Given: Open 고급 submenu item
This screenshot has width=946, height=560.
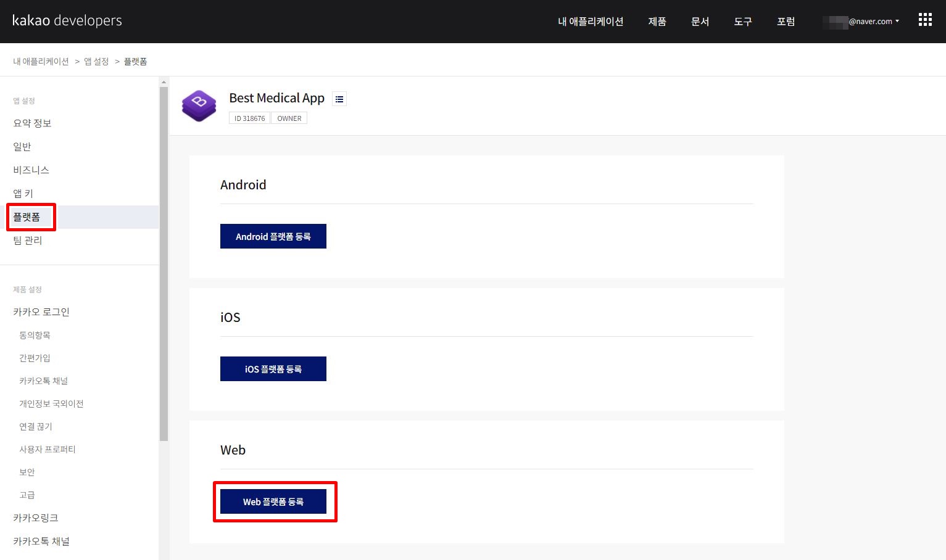Looking at the screenshot, I should 27,495.
